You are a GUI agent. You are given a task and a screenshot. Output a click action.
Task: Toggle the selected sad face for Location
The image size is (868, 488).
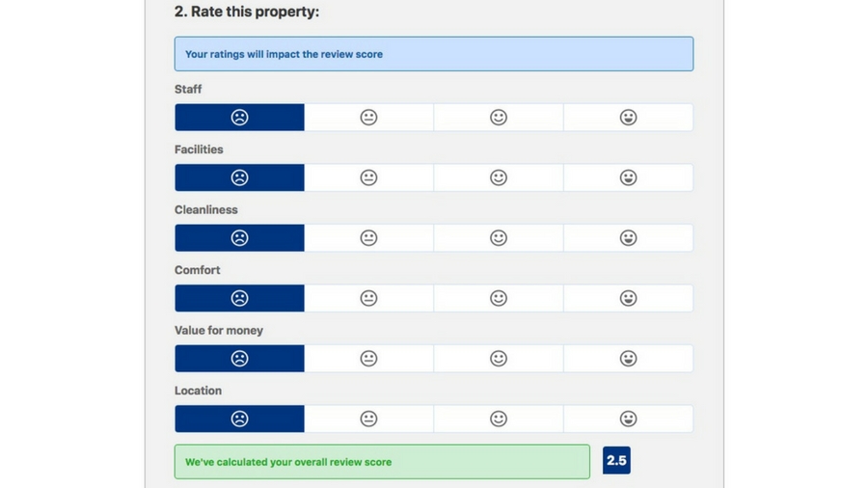[239, 419]
